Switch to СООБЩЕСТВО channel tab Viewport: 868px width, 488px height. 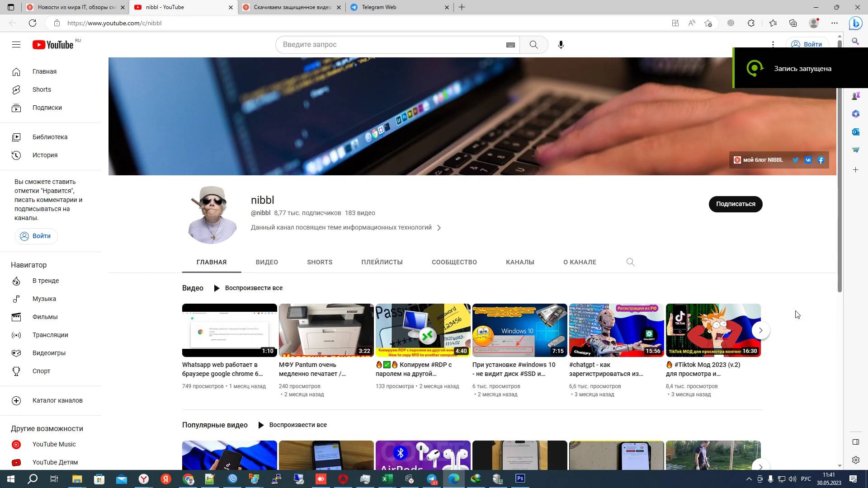point(454,262)
